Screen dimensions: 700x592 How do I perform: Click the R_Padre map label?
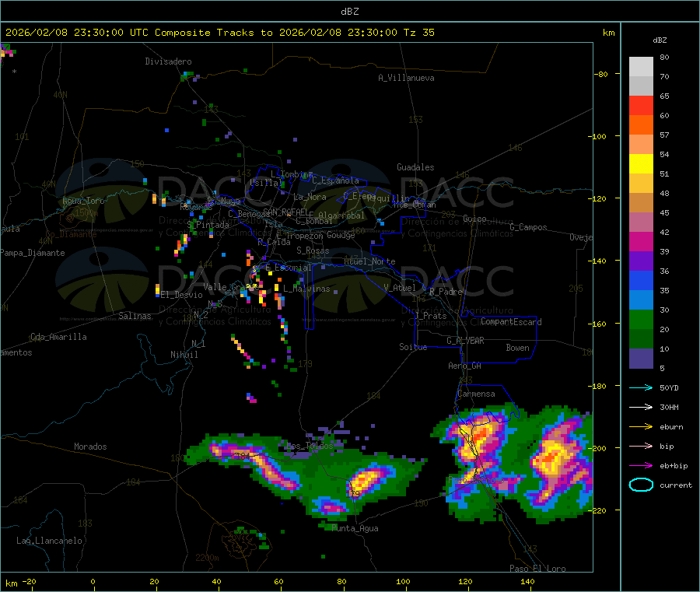(x=446, y=292)
